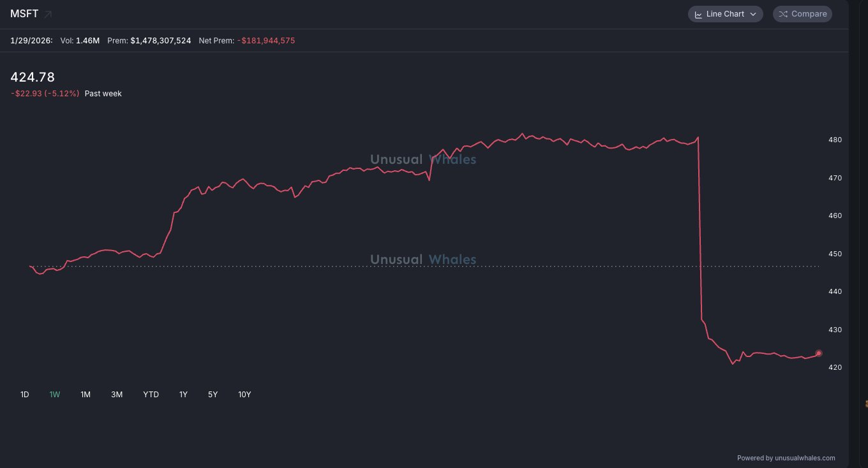
Task: Click the Net Prem value -$181,944,575
Action: coord(266,41)
